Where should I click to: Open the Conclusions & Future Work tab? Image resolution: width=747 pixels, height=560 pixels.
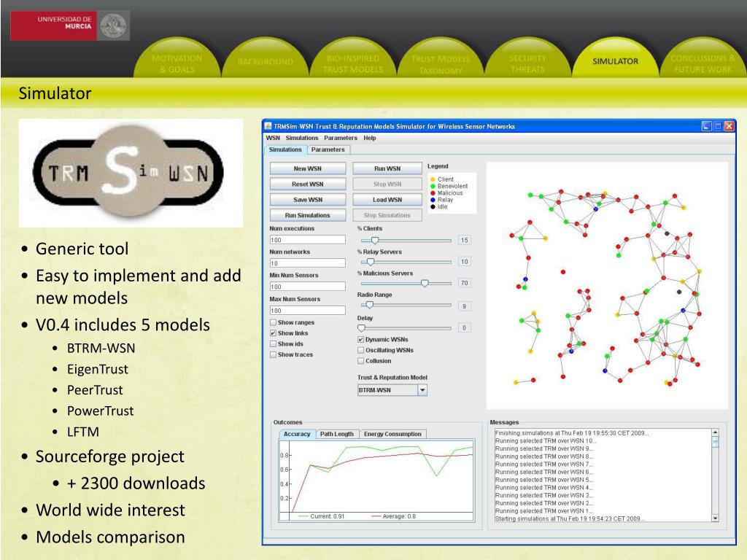703,64
